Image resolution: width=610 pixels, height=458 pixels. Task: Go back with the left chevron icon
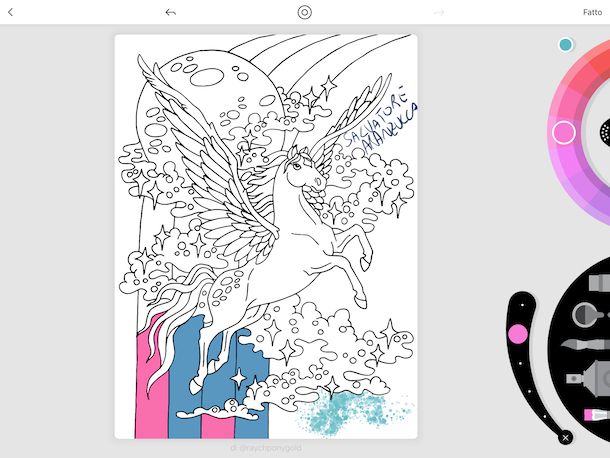pos(11,12)
